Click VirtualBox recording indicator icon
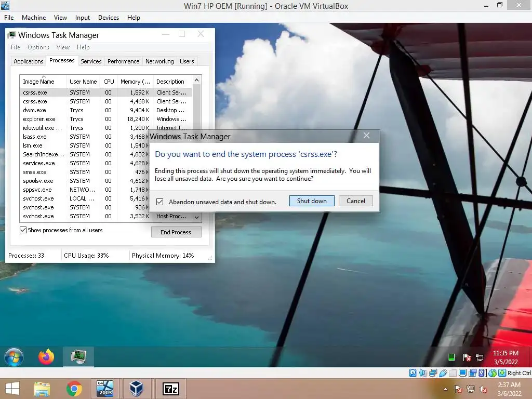Image resolution: width=532 pixels, height=399 pixels. tap(473, 373)
